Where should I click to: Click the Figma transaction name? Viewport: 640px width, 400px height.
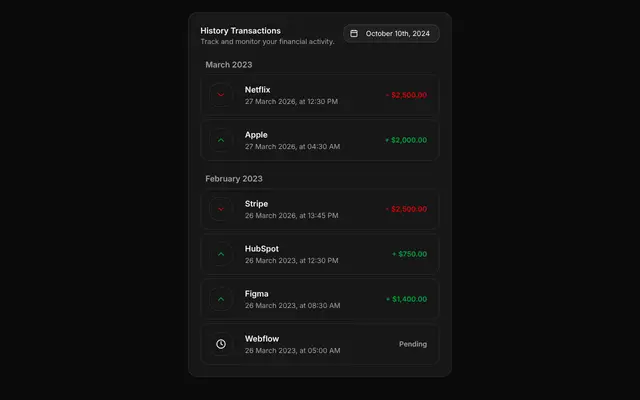(x=256, y=294)
